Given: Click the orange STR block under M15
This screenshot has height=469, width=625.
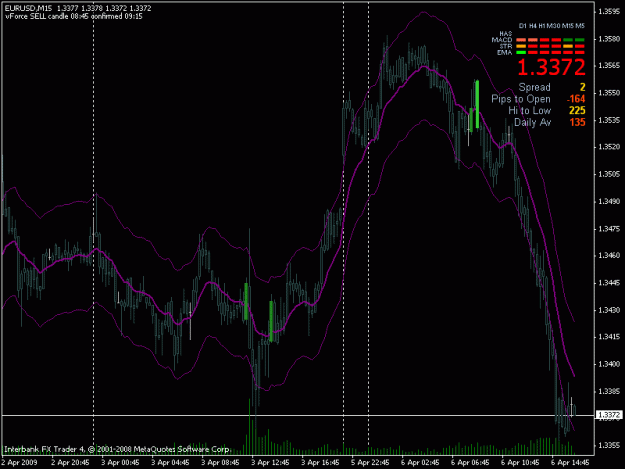Looking at the screenshot, I should [x=568, y=46].
